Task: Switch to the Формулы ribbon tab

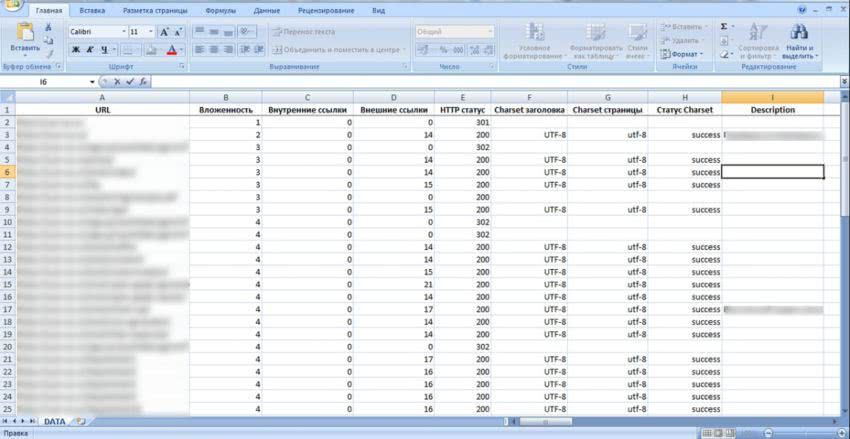Action: point(220,10)
